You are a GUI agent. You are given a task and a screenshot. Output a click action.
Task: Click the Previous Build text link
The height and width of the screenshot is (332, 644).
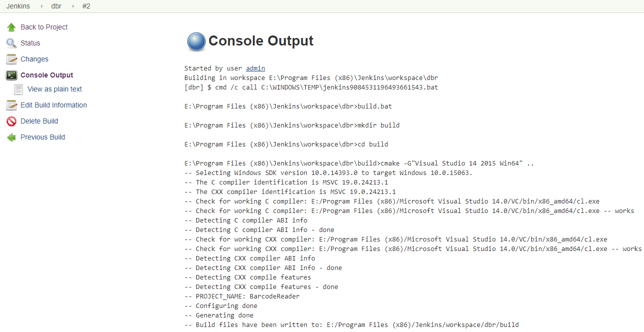coord(42,137)
